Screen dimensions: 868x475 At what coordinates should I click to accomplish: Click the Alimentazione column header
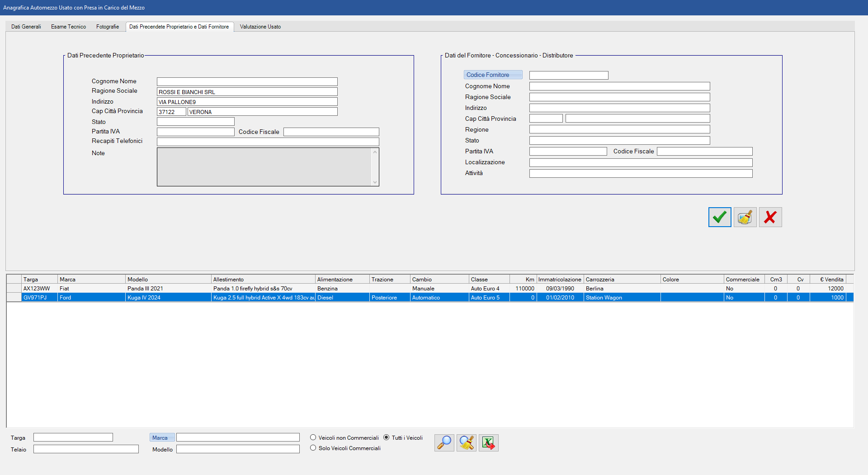(x=342, y=279)
